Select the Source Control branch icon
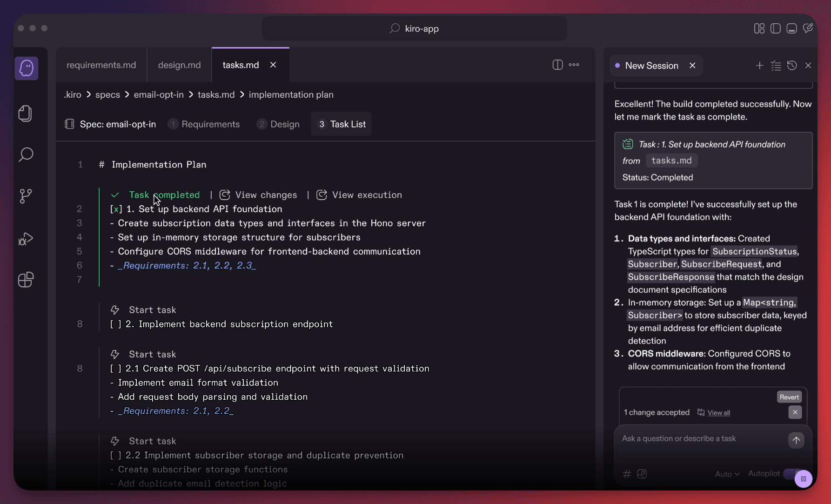This screenshot has width=831, height=504. tap(26, 196)
